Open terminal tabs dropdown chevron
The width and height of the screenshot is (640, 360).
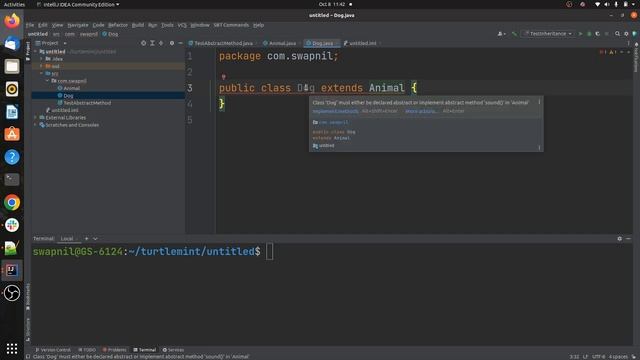click(x=95, y=238)
